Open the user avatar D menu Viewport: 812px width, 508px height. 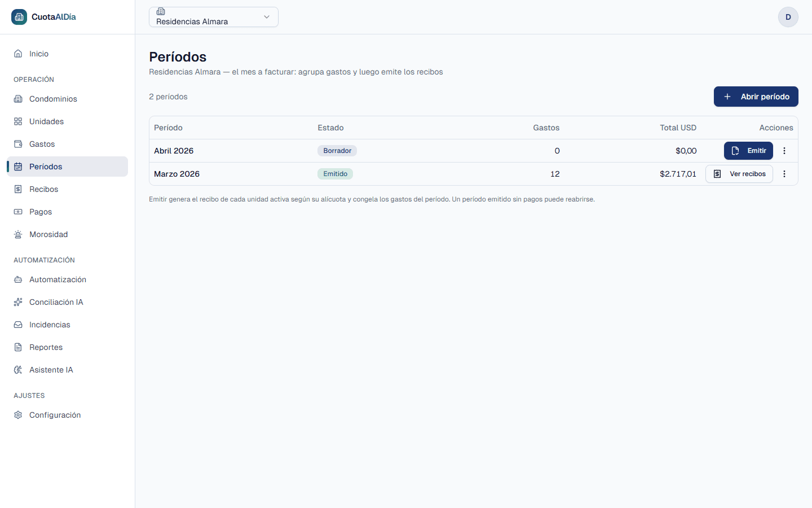pos(788,17)
